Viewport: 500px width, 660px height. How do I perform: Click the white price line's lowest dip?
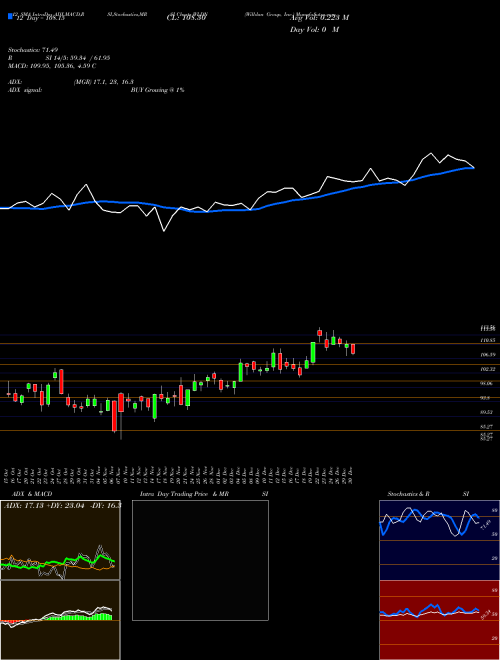[x=164, y=231]
